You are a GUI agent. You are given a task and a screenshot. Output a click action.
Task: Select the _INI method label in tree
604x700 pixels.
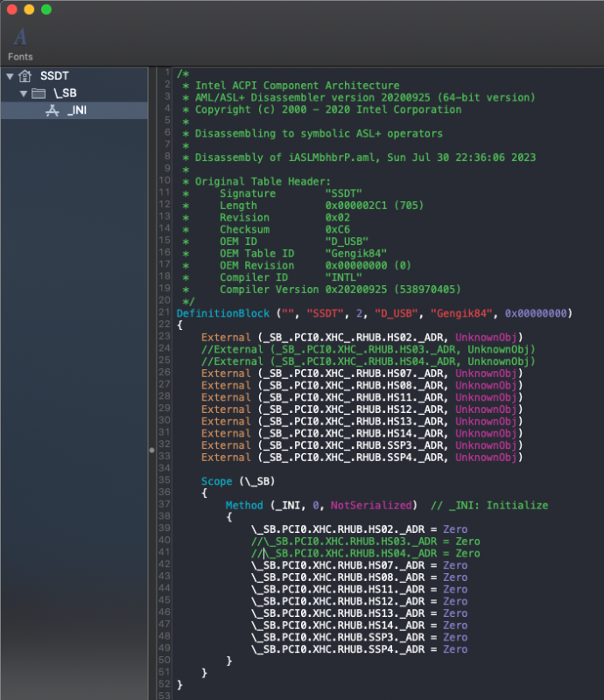click(76, 110)
